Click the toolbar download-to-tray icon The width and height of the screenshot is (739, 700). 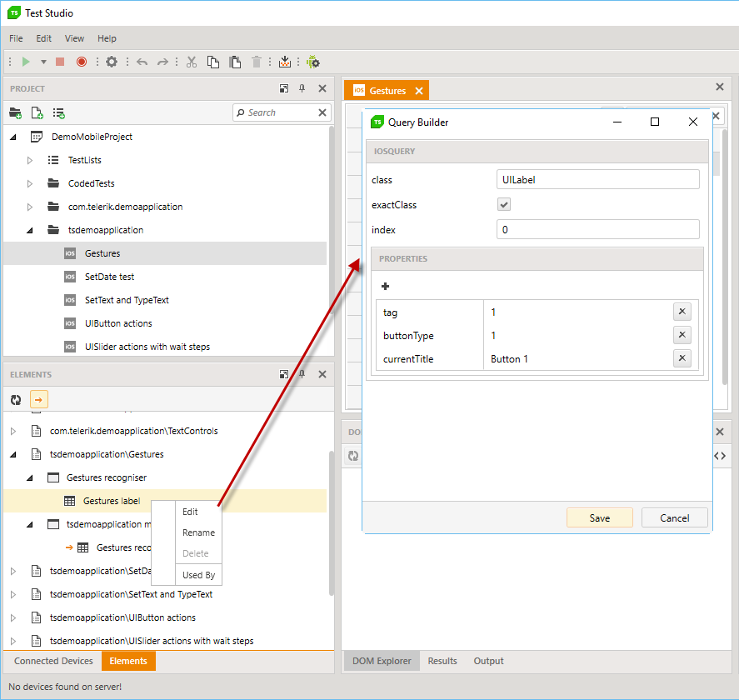(x=285, y=62)
